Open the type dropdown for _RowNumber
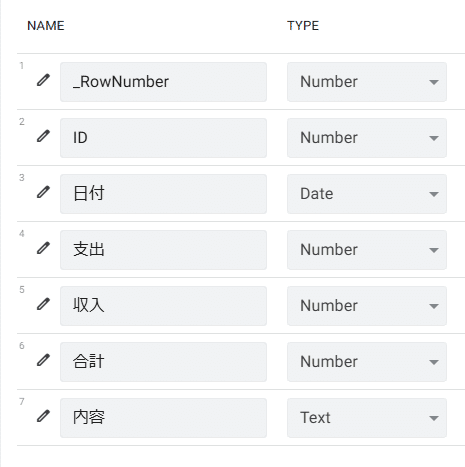465x467 pixels. pyautogui.click(x=367, y=82)
